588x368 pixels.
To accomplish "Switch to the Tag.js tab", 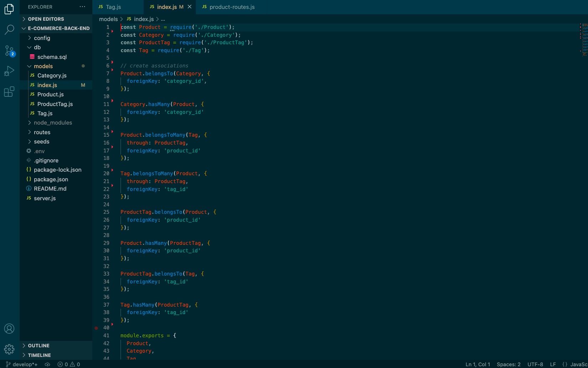I will pyautogui.click(x=118, y=7).
